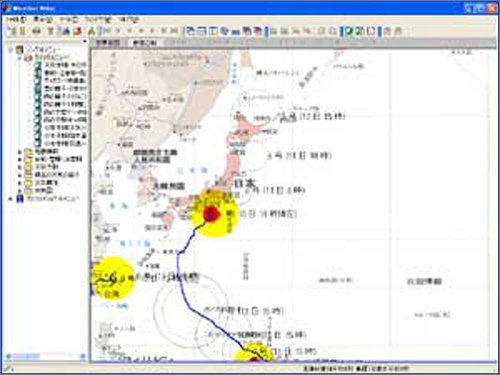Click the yellow circle over Taiwan
The width and height of the screenshot is (500, 375).
coord(113,277)
